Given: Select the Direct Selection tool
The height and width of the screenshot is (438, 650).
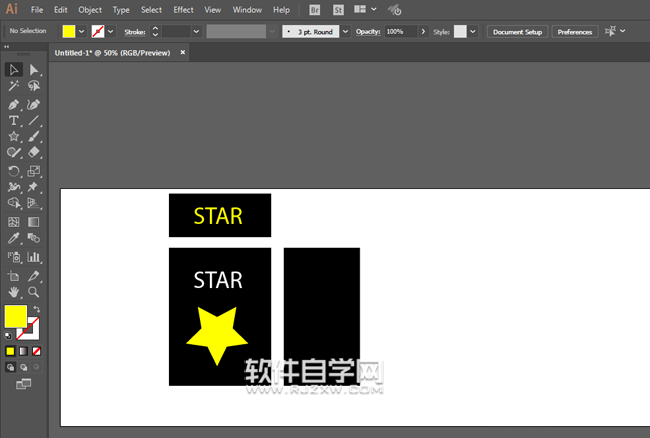Looking at the screenshot, I should (x=34, y=70).
